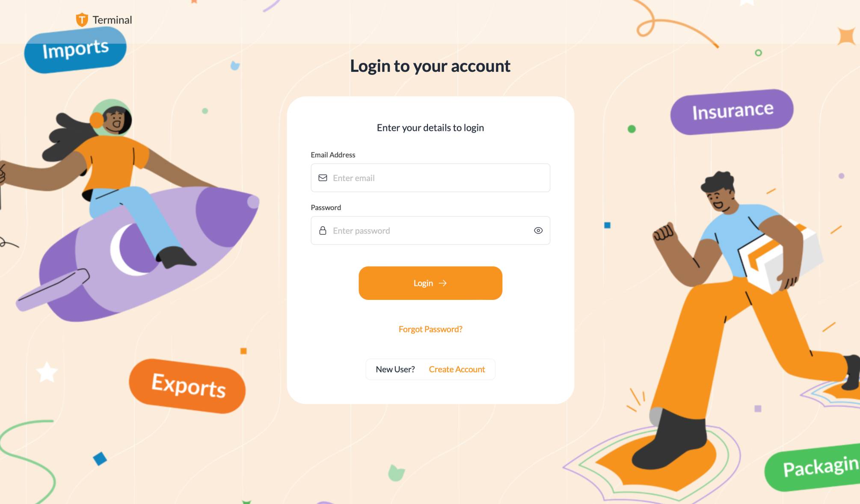Click the blue Imports badge

(75, 50)
